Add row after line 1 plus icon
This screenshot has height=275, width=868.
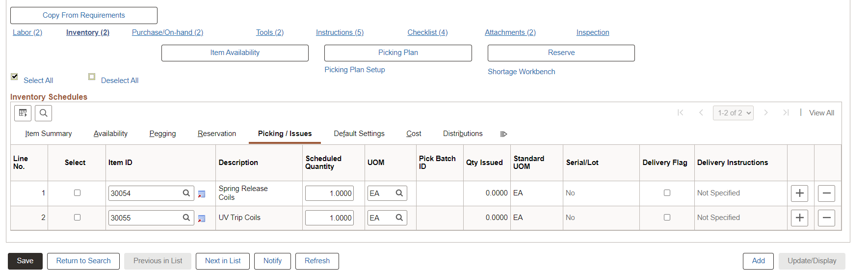tap(799, 193)
